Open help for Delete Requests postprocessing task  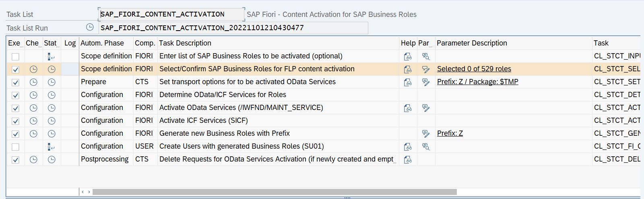(408, 160)
